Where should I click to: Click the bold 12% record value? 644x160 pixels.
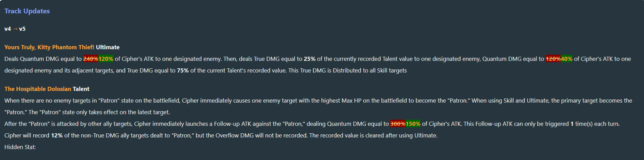[57, 135]
